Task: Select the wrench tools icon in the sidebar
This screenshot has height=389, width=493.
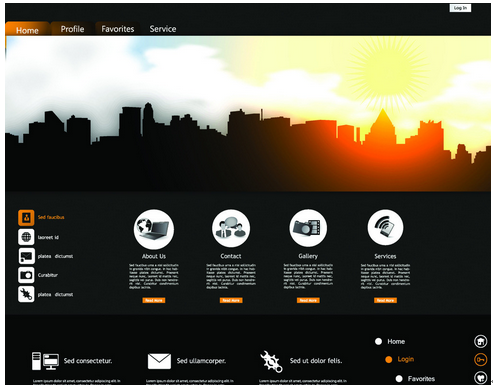Action: (26, 294)
